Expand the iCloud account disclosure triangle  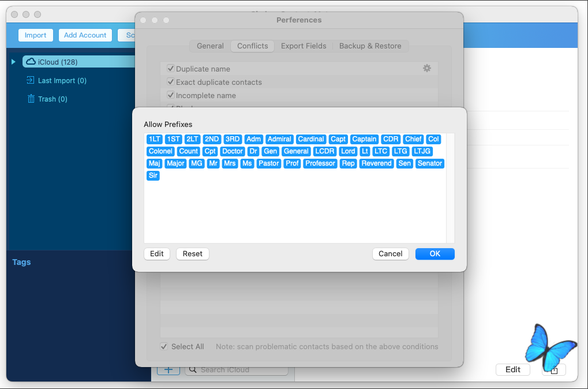coord(14,62)
